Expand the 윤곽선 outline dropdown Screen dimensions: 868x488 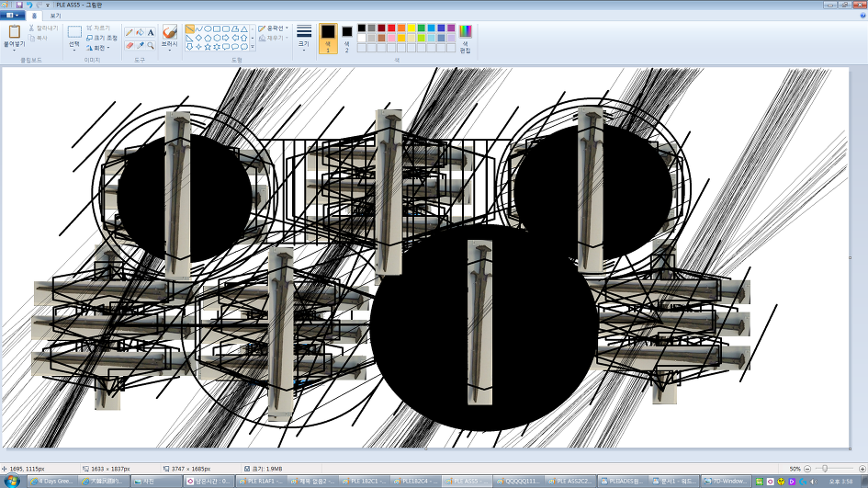(274, 28)
